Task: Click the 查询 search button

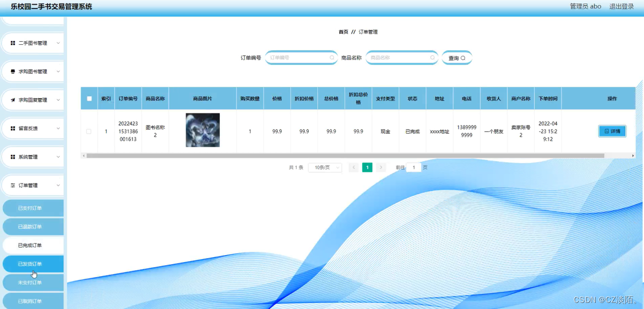Action: [x=457, y=58]
